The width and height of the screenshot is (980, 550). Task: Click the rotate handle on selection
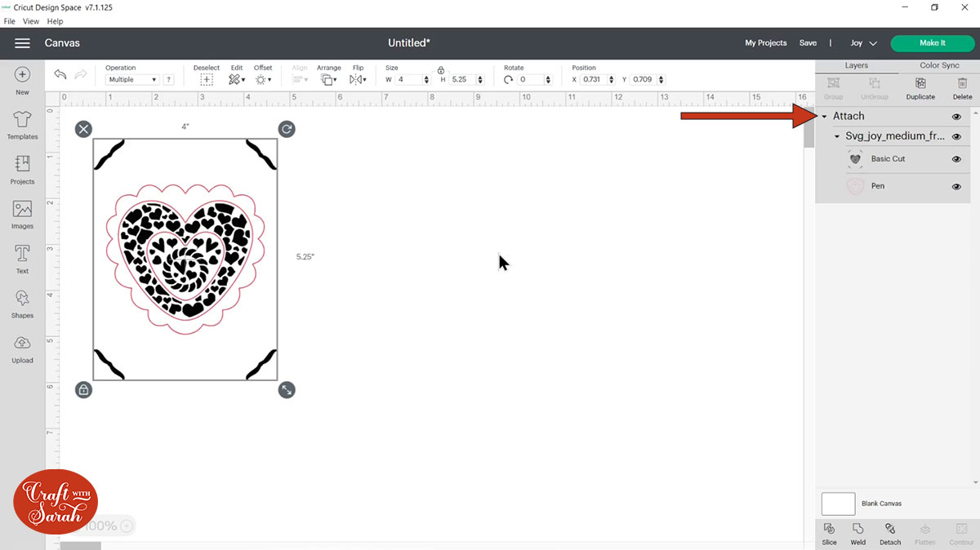click(x=287, y=129)
